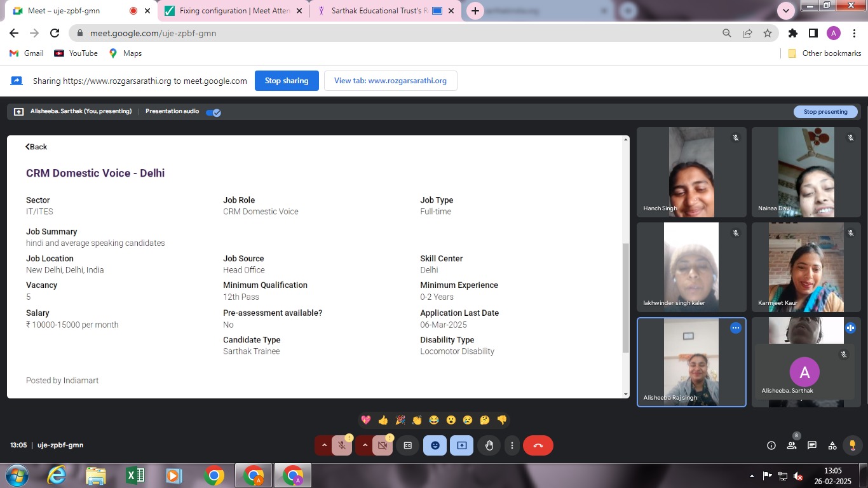The width and height of the screenshot is (868, 488).
Task: Toggle the emoji reactions bar button
Action: (x=435, y=445)
